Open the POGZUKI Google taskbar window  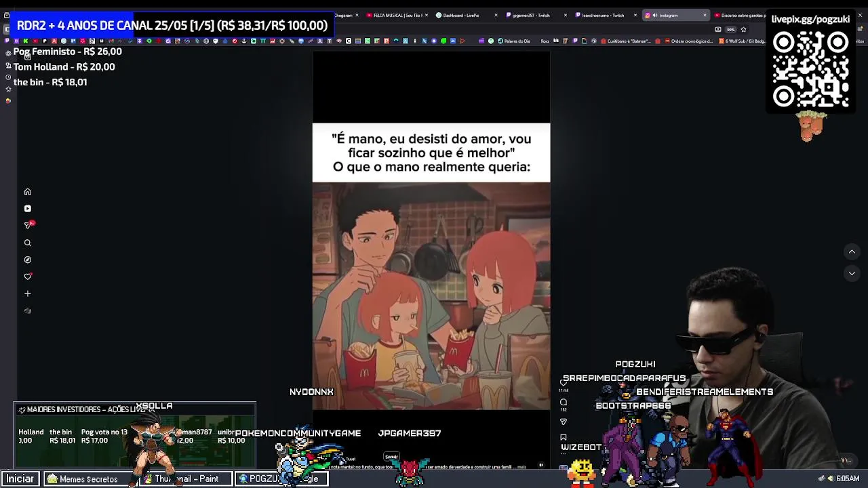point(283,479)
